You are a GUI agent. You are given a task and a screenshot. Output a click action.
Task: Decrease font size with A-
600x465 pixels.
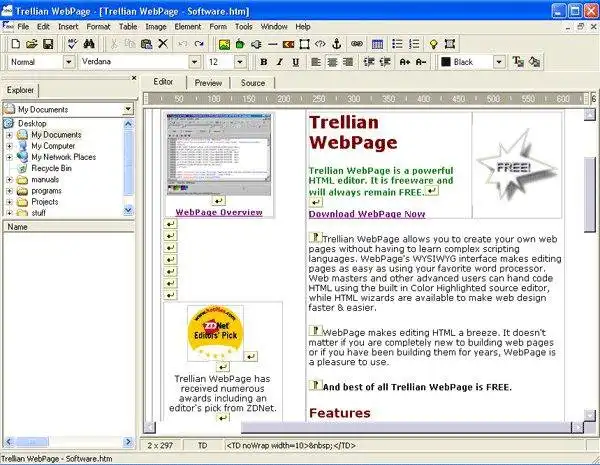[x=421, y=62]
